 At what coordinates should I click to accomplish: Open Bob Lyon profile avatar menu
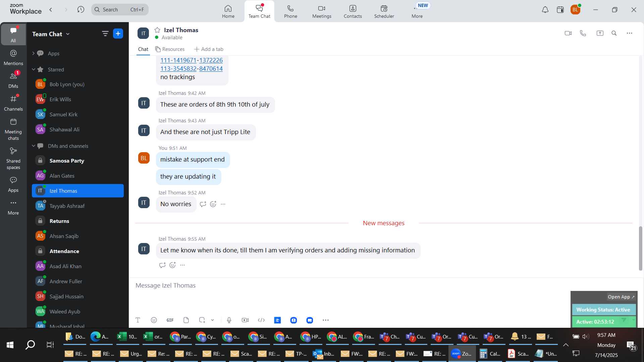tap(575, 10)
